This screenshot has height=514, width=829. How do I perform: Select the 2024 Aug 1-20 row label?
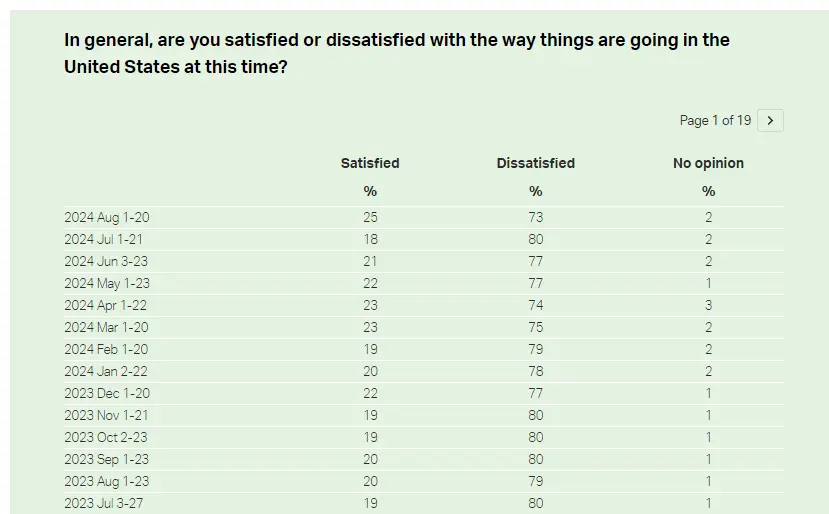107,217
